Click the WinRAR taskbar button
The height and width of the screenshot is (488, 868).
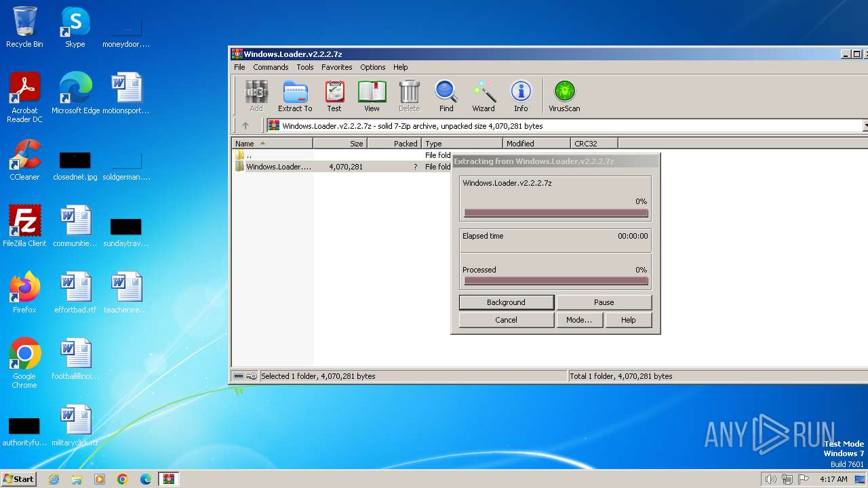pos(168,479)
